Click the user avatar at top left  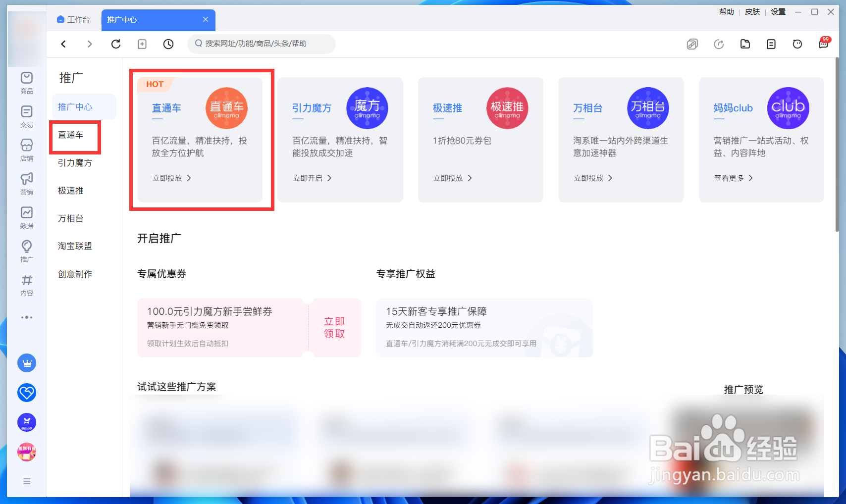[x=27, y=39]
